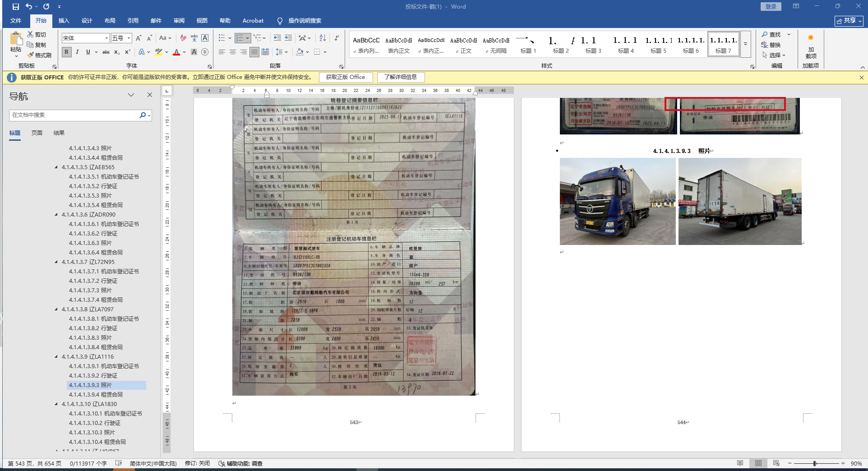Open the Find tool in Editing group
868x471 pixels.
(x=771, y=34)
